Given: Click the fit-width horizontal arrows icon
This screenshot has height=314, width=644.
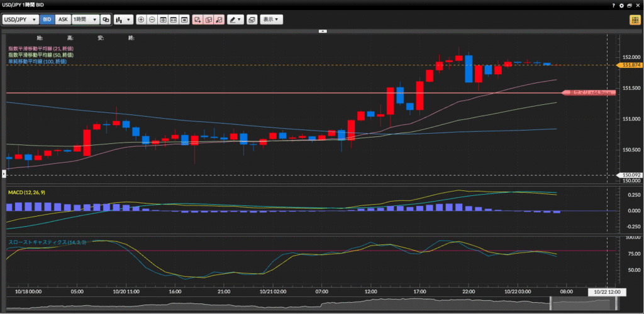Looking at the screenshot, I should point(163,19).
